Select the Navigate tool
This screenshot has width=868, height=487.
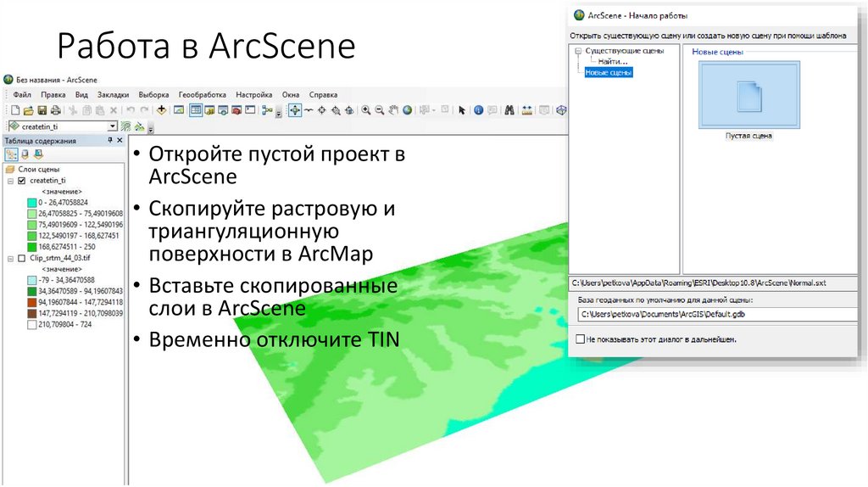(x=294, y=109)
